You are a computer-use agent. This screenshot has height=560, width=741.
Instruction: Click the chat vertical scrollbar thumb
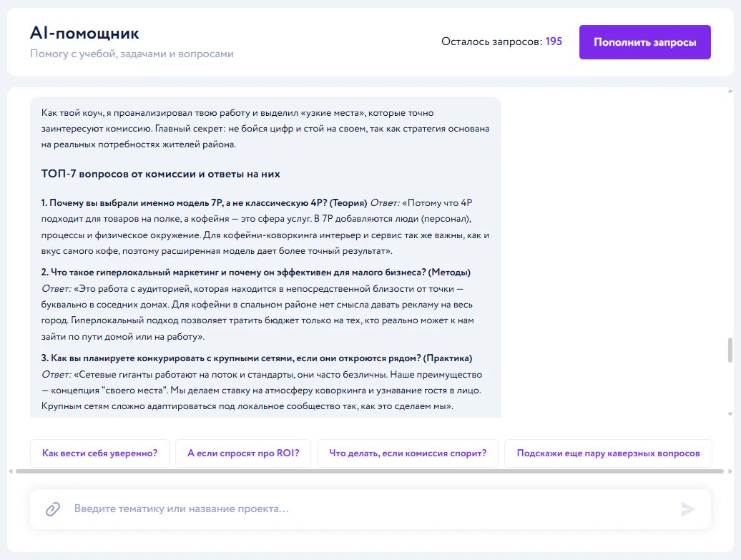(730, 350)
